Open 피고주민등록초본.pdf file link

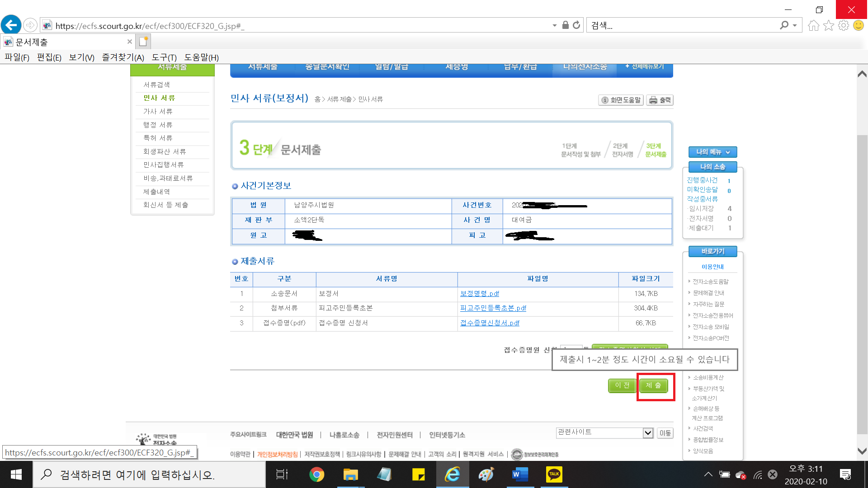(493, 308)
